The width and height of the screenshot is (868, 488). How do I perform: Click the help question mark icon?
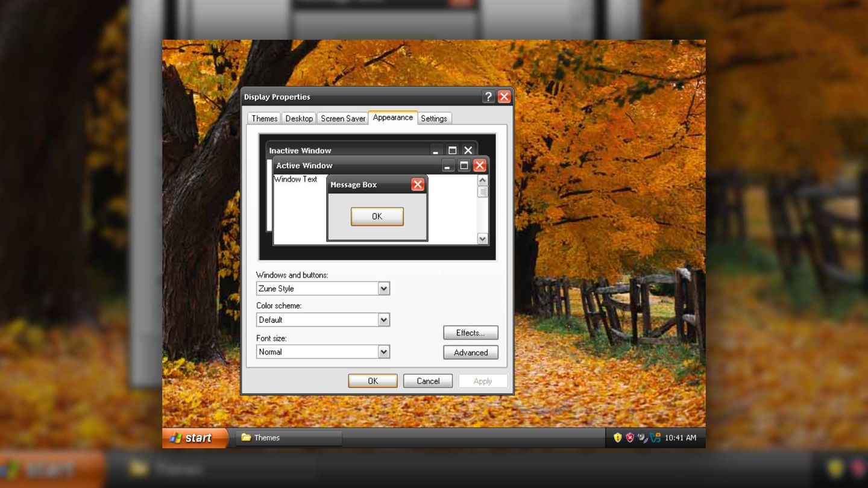(x=488, y=96)
